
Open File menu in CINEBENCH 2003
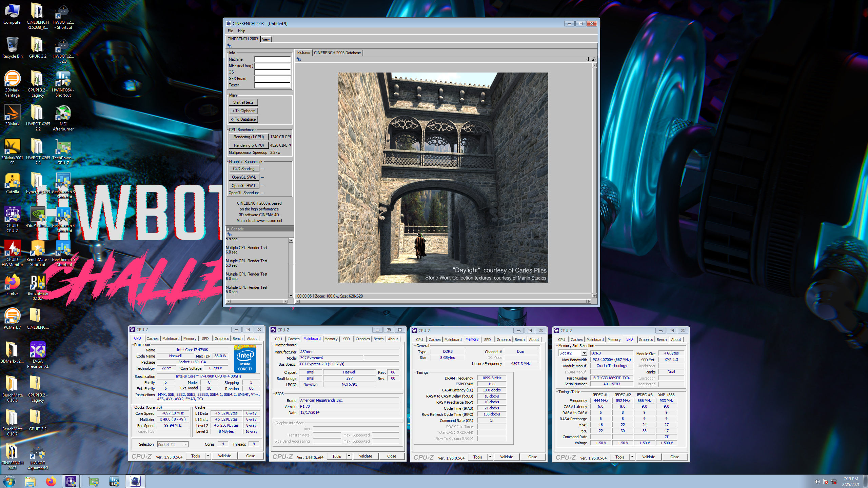pos(230,31)
